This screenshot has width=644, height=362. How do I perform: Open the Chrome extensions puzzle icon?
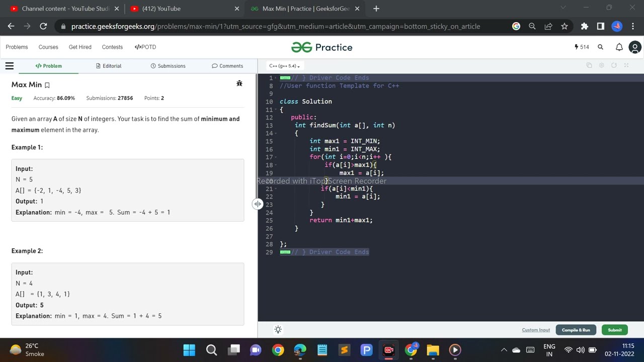click(x=584, y=26)
